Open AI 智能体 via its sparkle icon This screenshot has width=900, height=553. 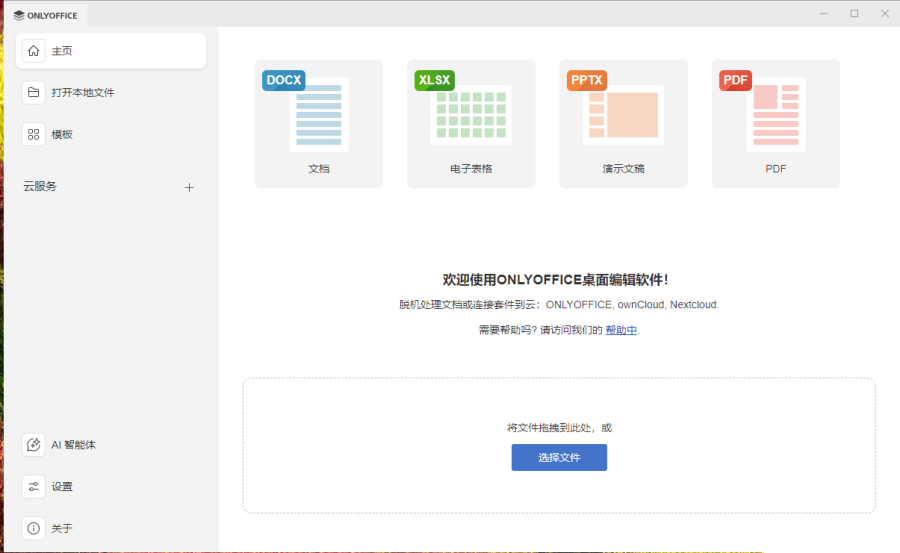point(33,444)
